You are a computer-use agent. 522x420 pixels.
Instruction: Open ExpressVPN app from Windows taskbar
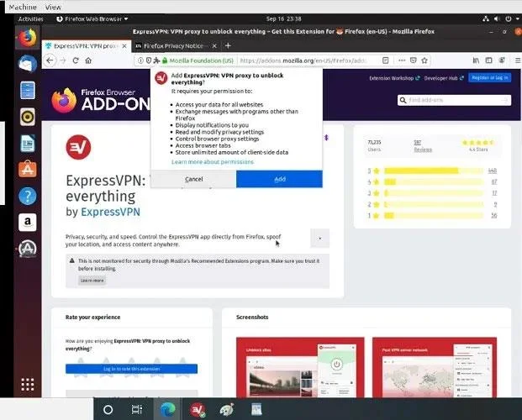pos(198,410)
